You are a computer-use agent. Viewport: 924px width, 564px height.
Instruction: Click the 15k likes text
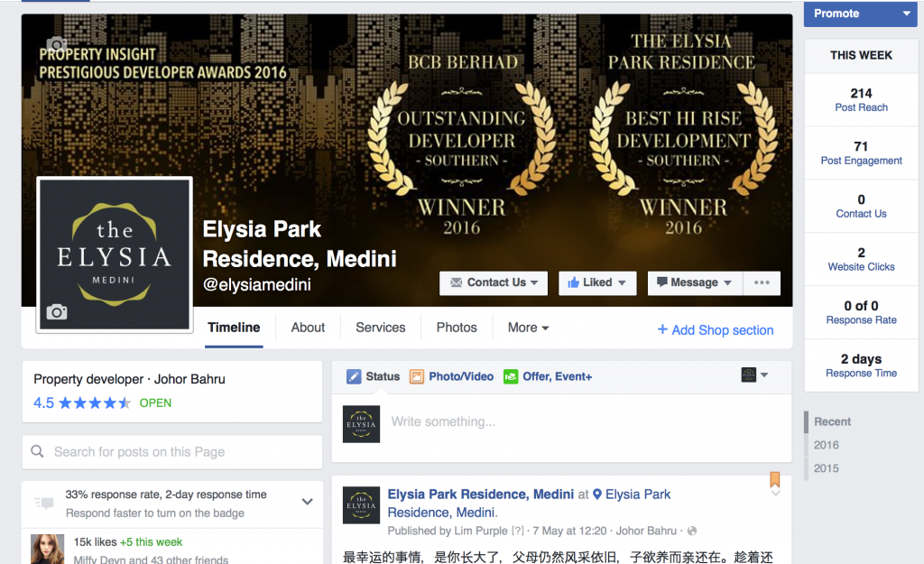(95, 541)
